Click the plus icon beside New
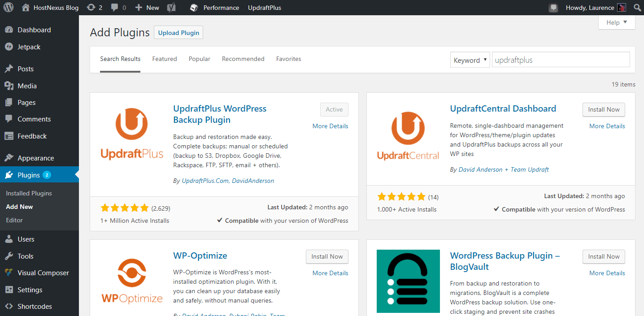The width and height of the screenshot is (644, 316). (139, 8)
